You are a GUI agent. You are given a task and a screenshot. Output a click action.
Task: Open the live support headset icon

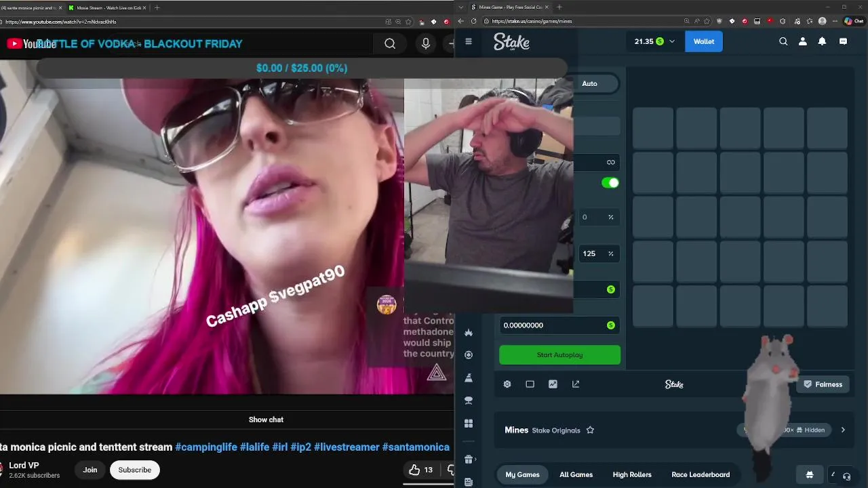[846, 476]
